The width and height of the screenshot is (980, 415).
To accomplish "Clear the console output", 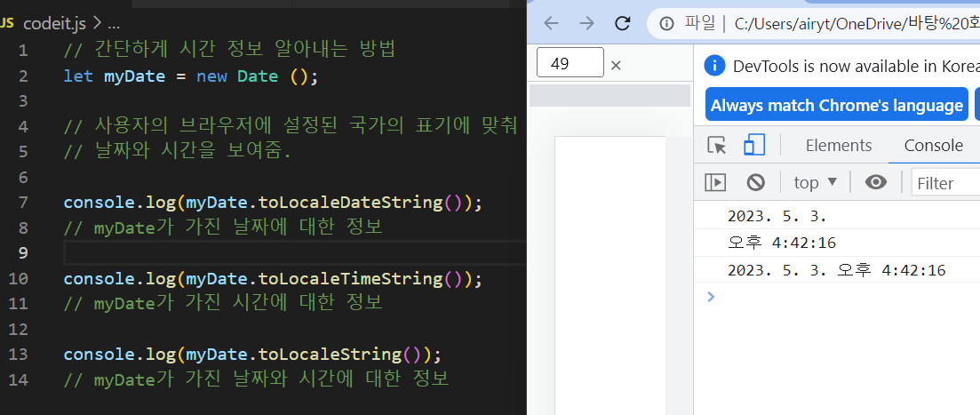I will click(x=755, y=182).
